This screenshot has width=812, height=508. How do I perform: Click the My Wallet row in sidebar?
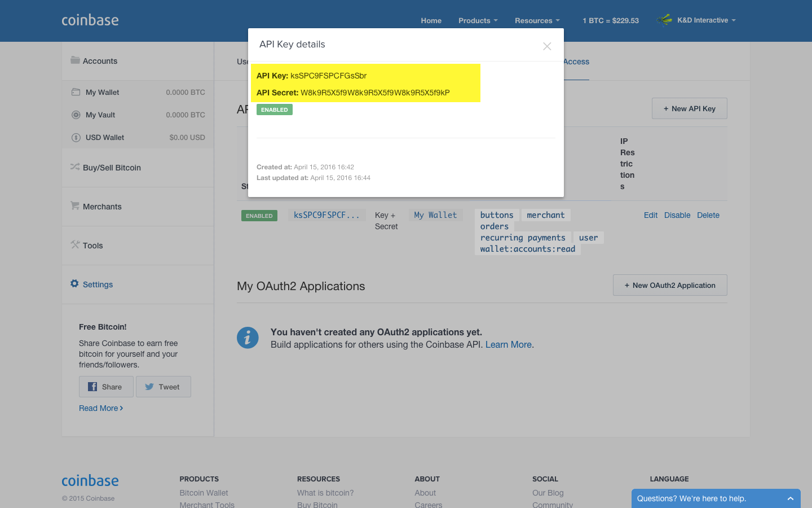click(x=138, y=92)
